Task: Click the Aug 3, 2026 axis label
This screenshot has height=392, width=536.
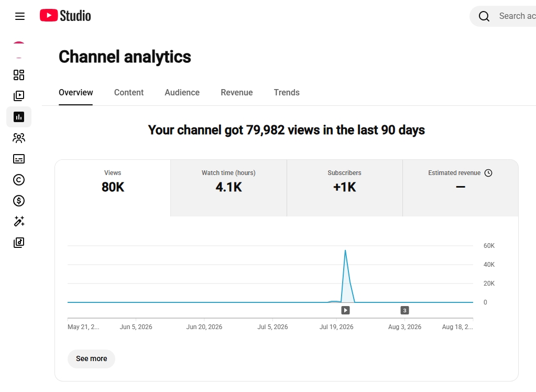Action: [x=404, y=327]
